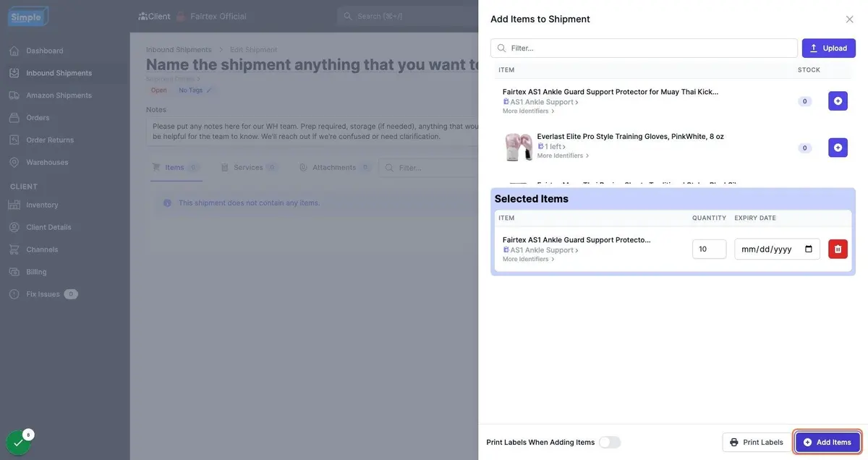Add the Fairtex AS1 Ankle Guard item
The height and width of the screenshot is (460, 868).
(838, 101)
